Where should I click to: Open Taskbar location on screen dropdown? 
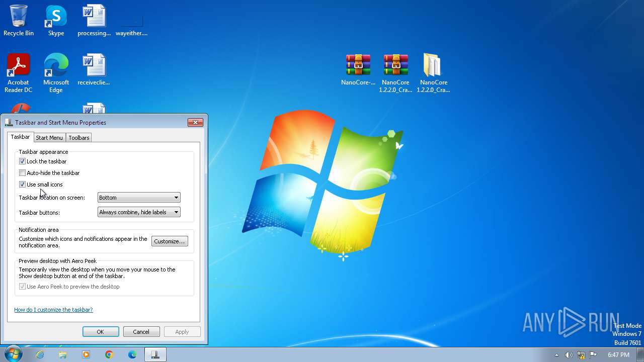click(x=139, y=198)
